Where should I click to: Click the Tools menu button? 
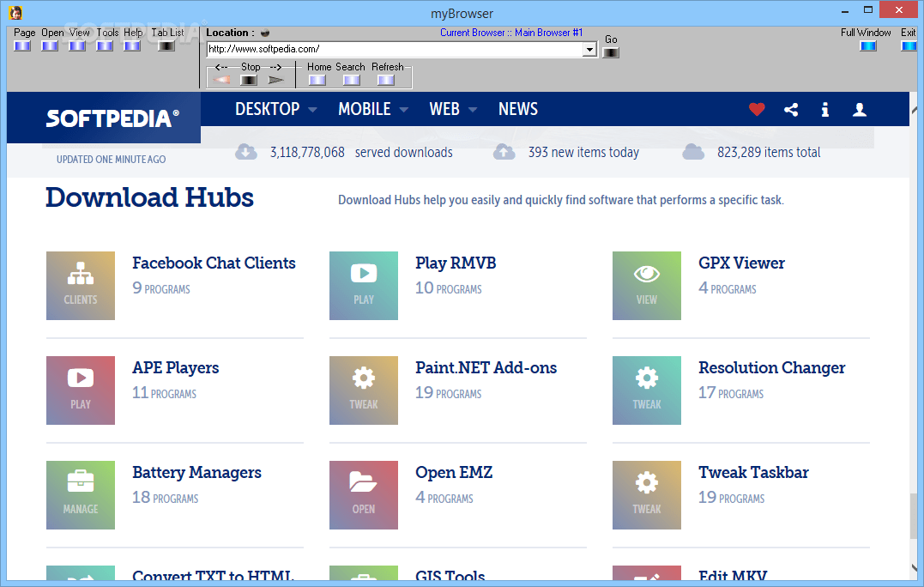[105, 46]
